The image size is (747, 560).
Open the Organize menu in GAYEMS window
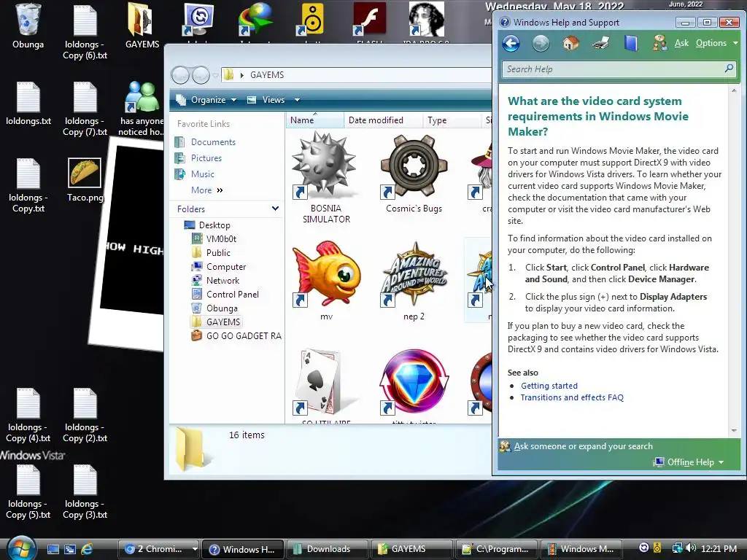point(206,100)
